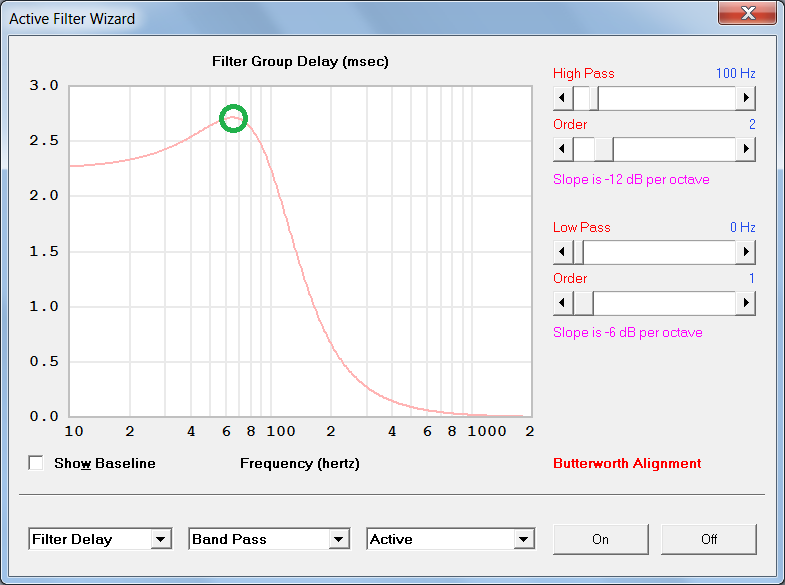Open the Band Pass dropdown

pos(269,539)
